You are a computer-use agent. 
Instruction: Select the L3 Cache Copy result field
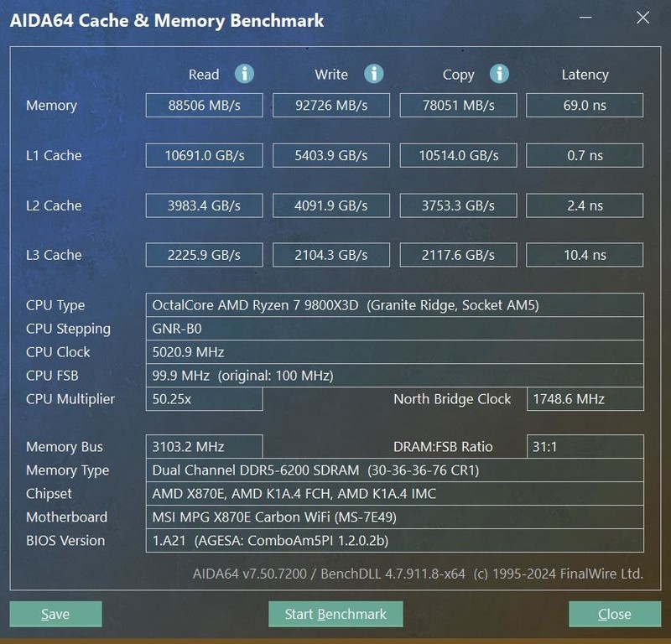click(x=458, y=255)
